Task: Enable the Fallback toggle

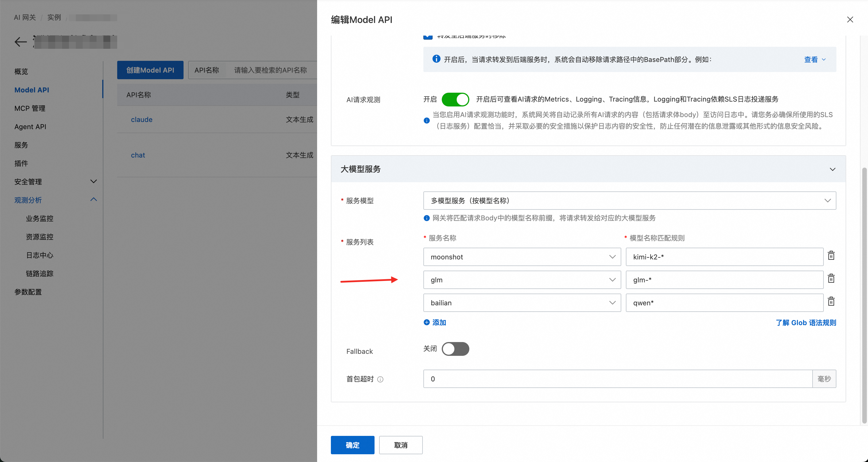Action: click(x=455, y=349)
